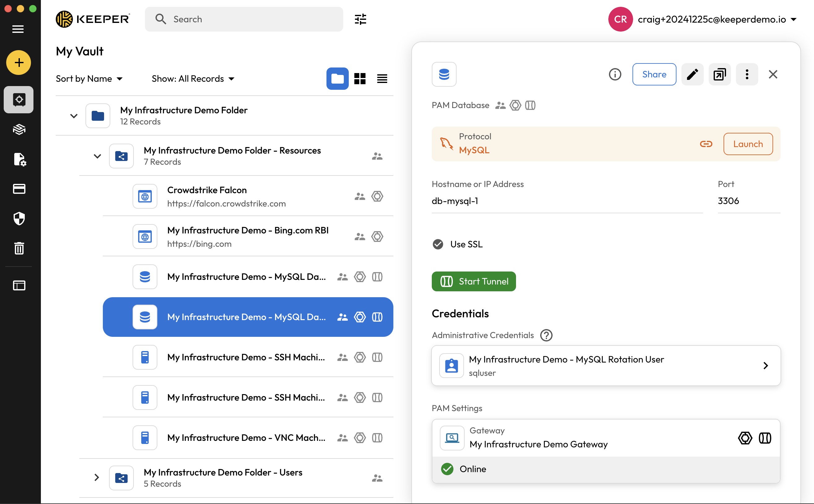Expand My Infrastructure Demo Folder - Users
Viewport: 814px width, 504px height.
click(x=97, y=477)
